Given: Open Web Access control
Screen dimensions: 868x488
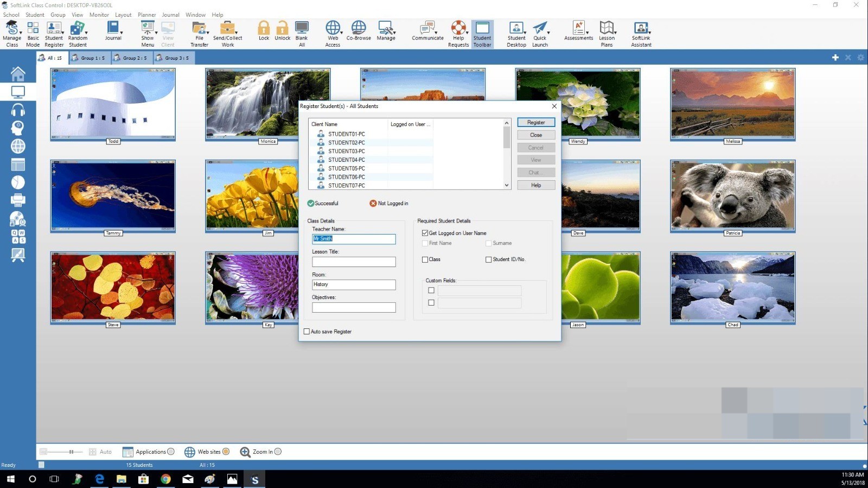Looking at the screenshot, I should click(x=333, y=34).
